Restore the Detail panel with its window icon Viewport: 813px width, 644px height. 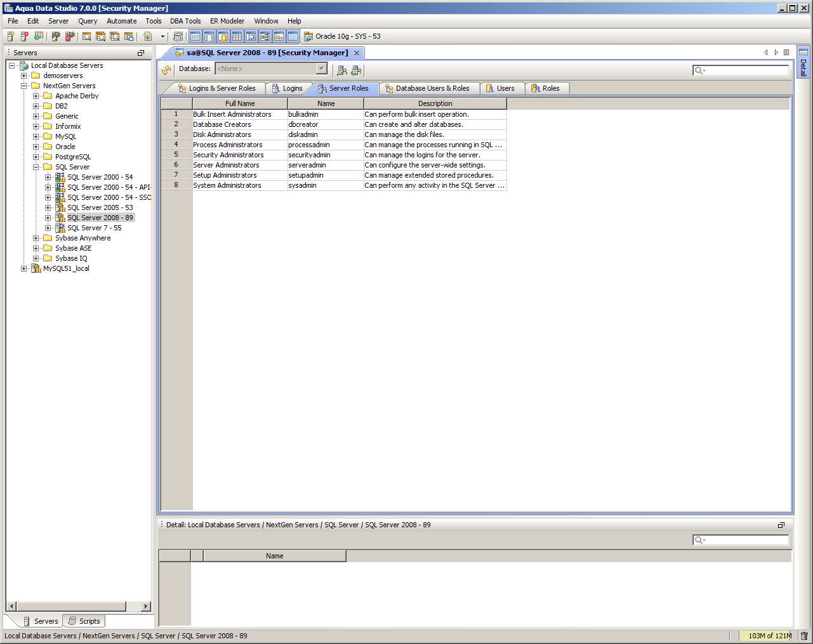(781, 525)
